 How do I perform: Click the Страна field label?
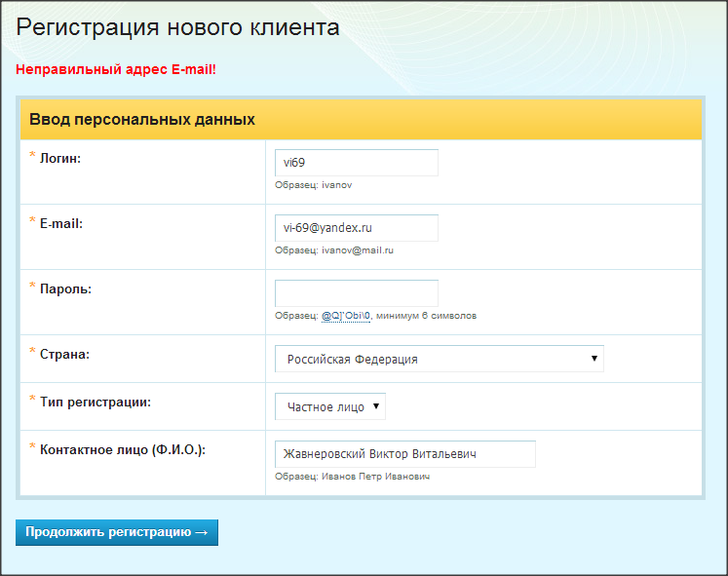tap(64, 354)
